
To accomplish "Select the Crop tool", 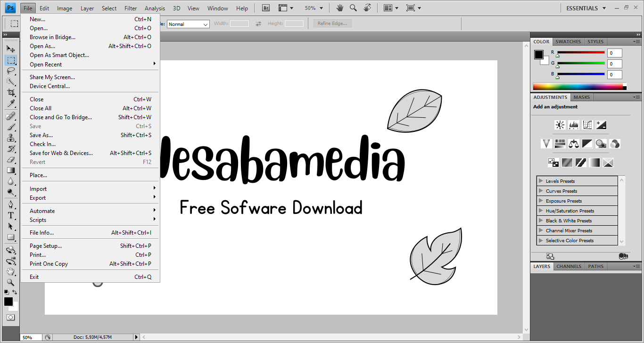I will (x=11, y=93).
